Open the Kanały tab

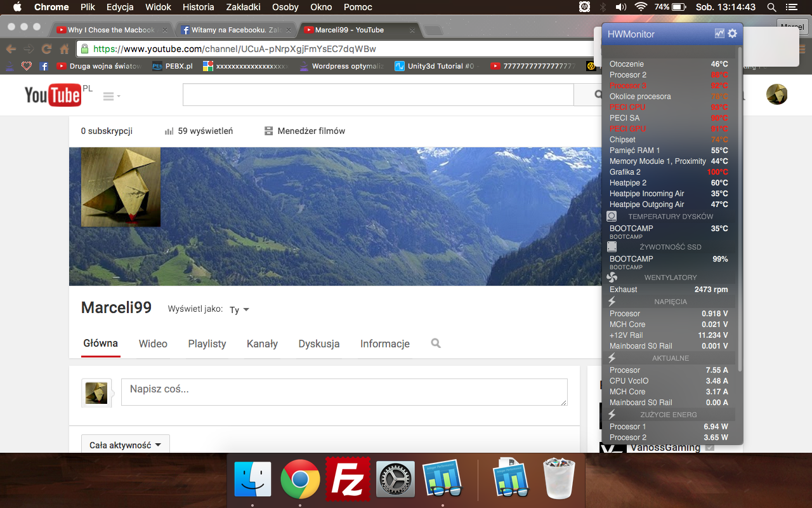pyautogui.click(x=262, y=344)
